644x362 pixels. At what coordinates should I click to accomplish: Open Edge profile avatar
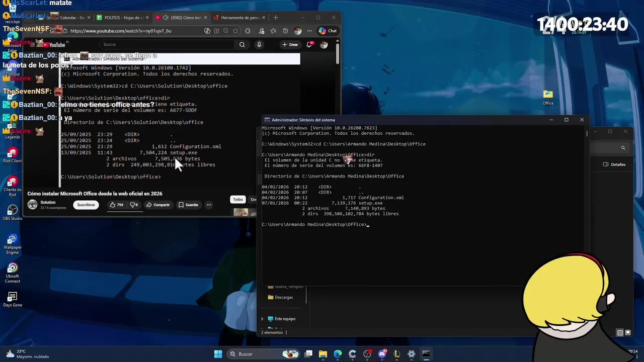297,31
